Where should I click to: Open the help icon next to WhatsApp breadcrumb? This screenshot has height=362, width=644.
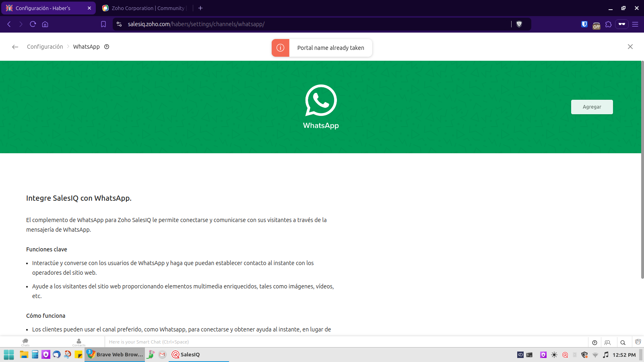coord(107,47)
